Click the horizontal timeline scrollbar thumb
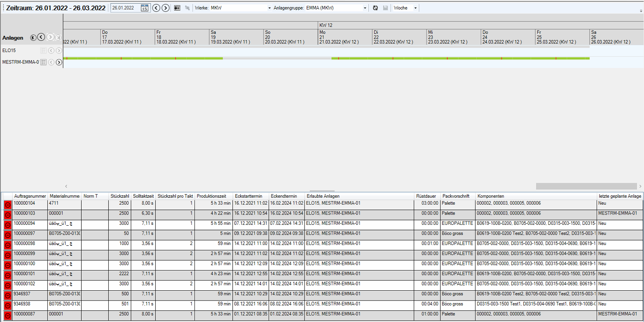This screenshot has width=644, height=322. 586,186
